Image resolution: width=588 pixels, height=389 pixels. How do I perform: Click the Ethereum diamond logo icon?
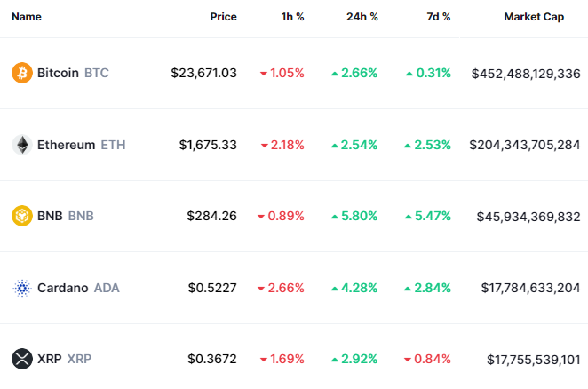pyautogui.click(x=21, y=145)
